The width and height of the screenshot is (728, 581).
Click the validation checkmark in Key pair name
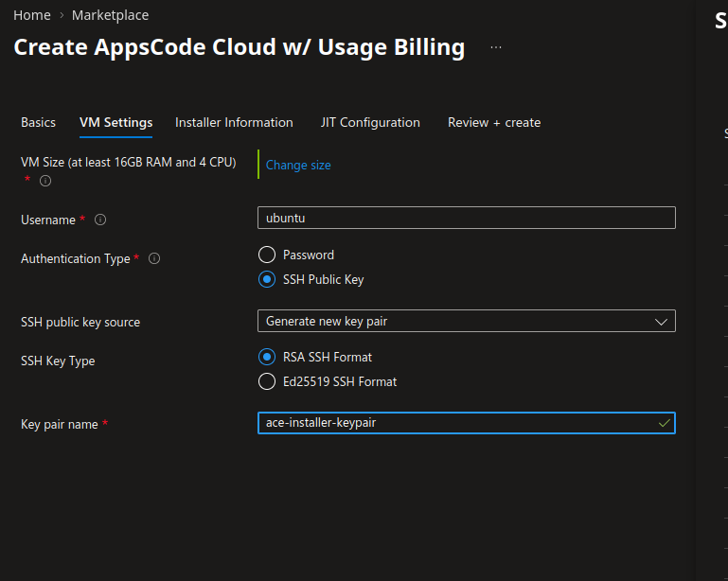(x=664, y=423)
